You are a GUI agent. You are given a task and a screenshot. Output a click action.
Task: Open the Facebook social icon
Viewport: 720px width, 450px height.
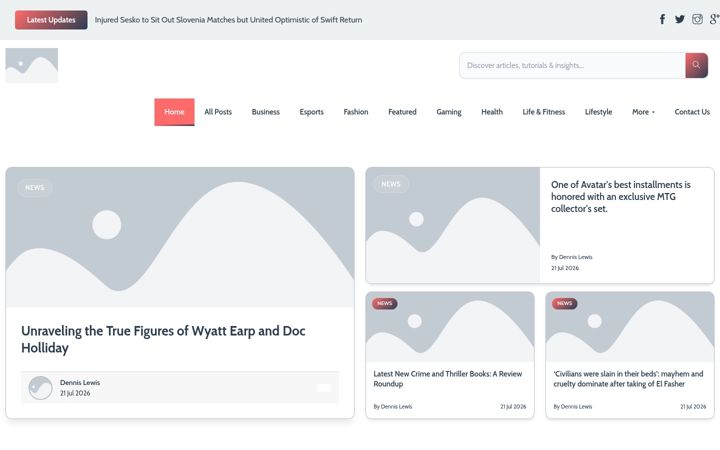(x=662, y=19)
